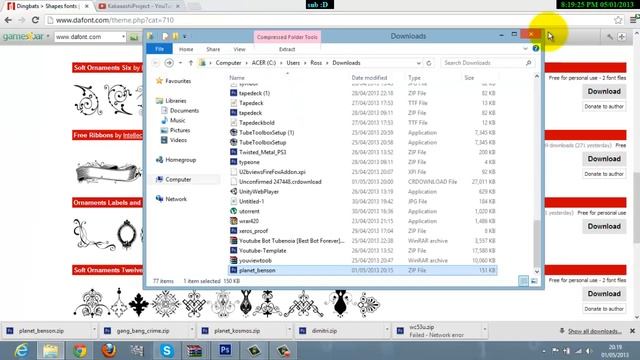Viewport: 640px width, 360px height.
Task: Select Homegroup in the navigation pane
Action: click(x=180, y=160)
